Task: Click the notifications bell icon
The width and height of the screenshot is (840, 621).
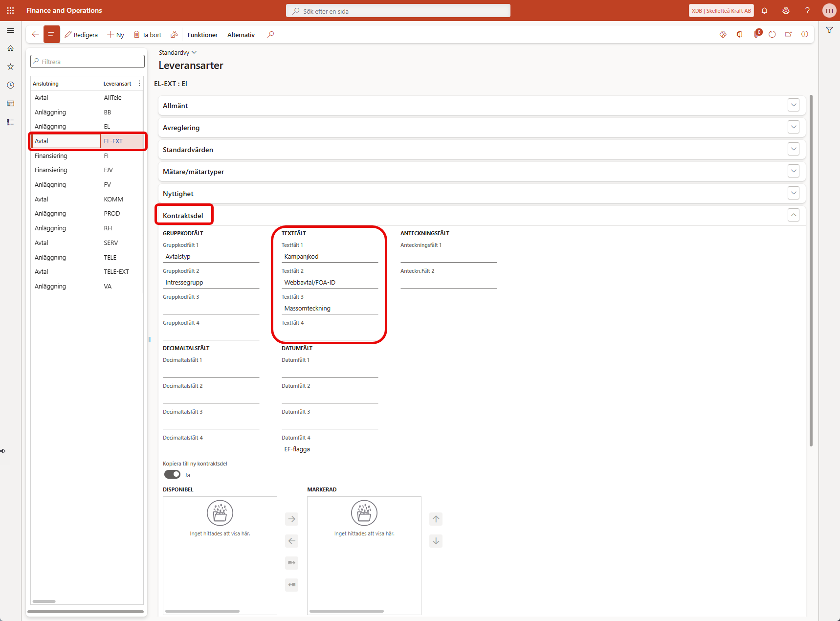Action: pyautogui.click(x=764, y=11)
